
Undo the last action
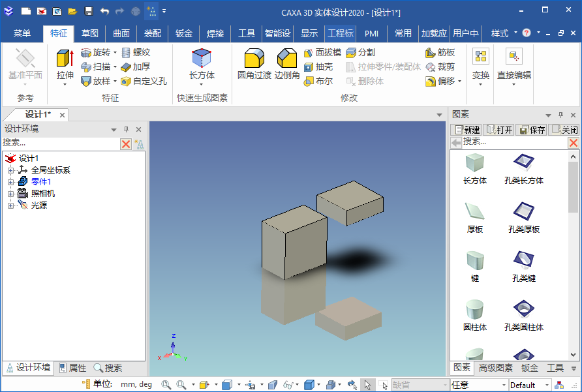pos(104,11)
